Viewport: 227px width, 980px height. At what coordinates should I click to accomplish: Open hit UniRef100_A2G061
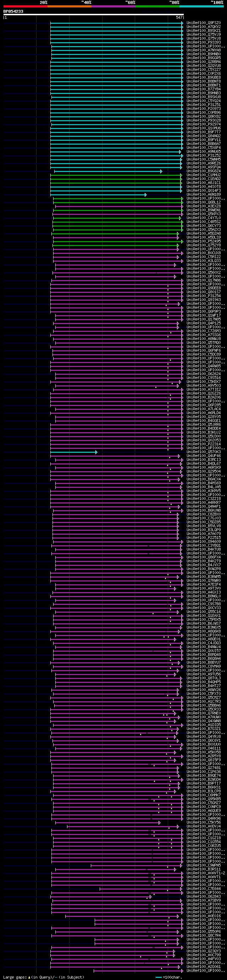[203, 967]
